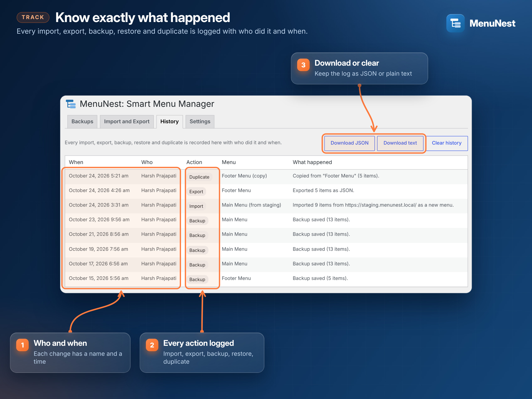
Task: Click the 'Who' column header
Action: click(x=147, y=162)
